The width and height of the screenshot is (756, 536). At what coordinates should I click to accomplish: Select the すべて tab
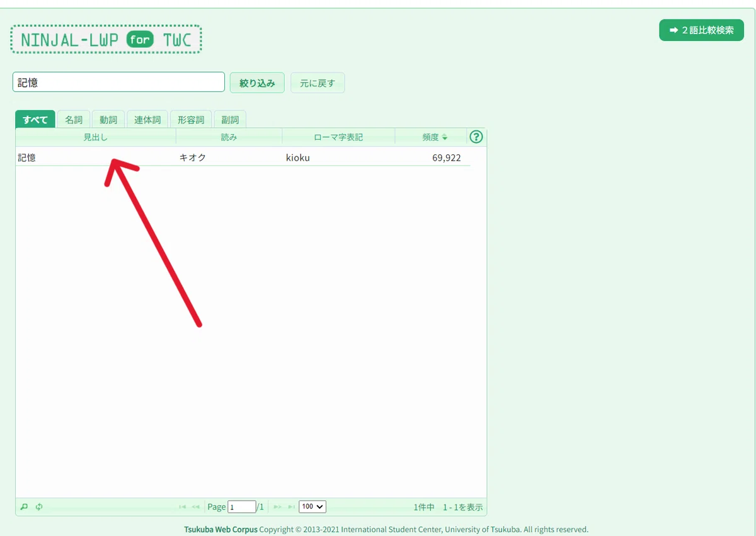tap(35, 119)
